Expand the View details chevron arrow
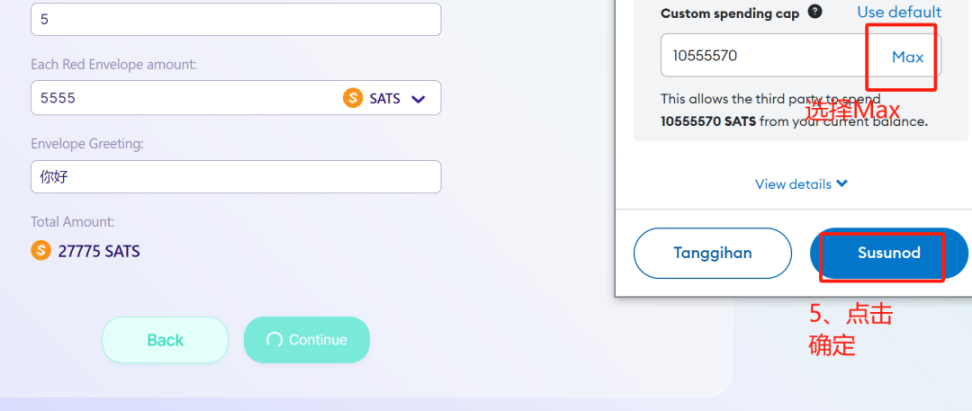Screen dimensions: 972x411 tap(841, 183)
